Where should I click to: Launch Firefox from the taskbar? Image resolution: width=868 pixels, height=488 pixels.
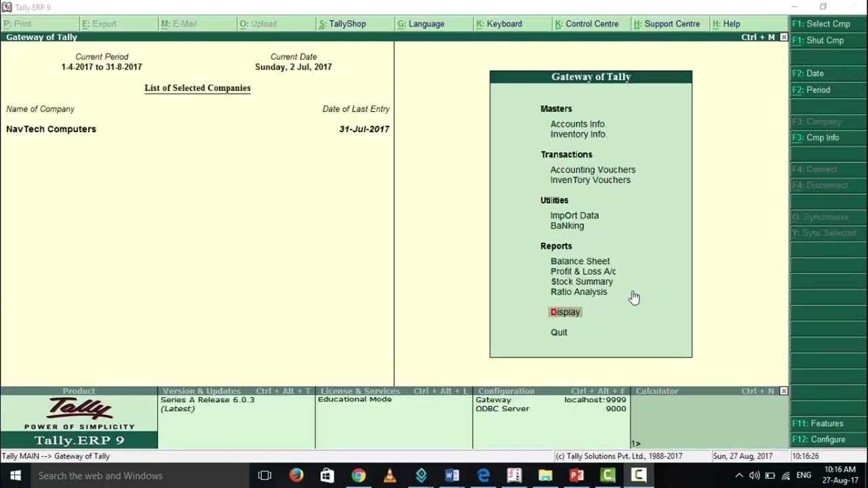click(296, 476)
